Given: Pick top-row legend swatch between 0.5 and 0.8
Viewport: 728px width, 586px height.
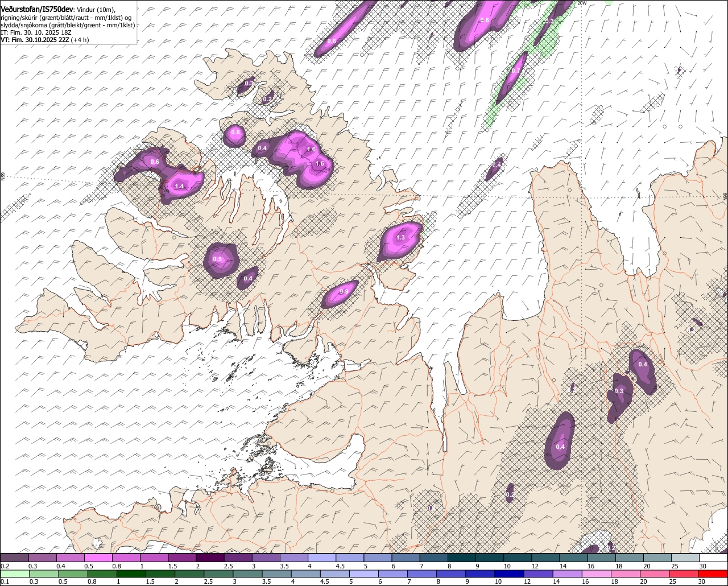Looking at the screenshot, I should [98, 558].
